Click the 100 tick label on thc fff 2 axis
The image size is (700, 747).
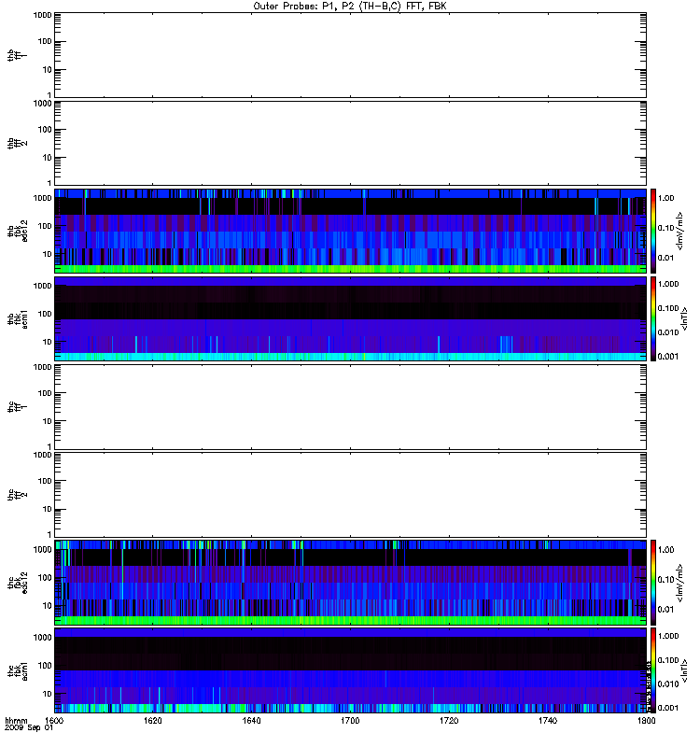click(45, 481)
